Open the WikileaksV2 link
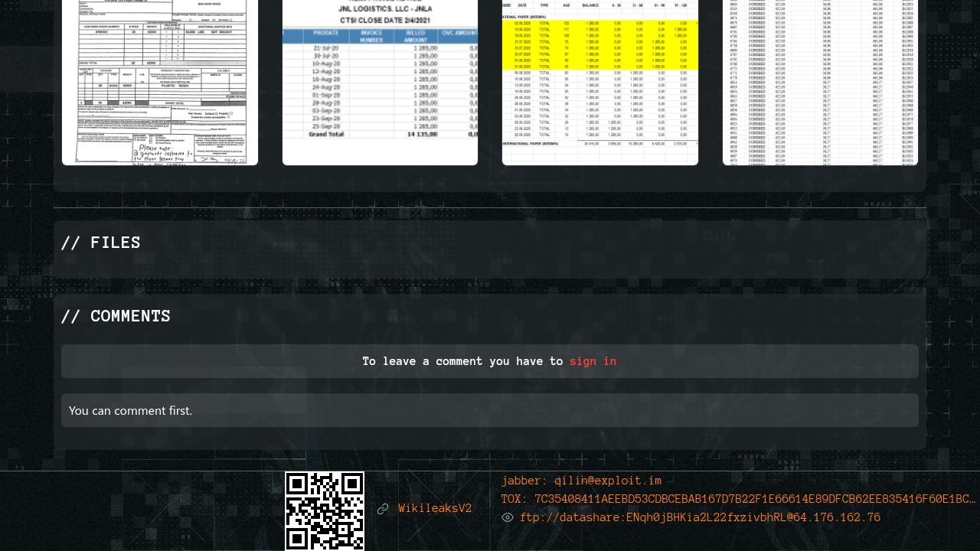Viewport: 980px width, 551px height. tap(435, 509)
